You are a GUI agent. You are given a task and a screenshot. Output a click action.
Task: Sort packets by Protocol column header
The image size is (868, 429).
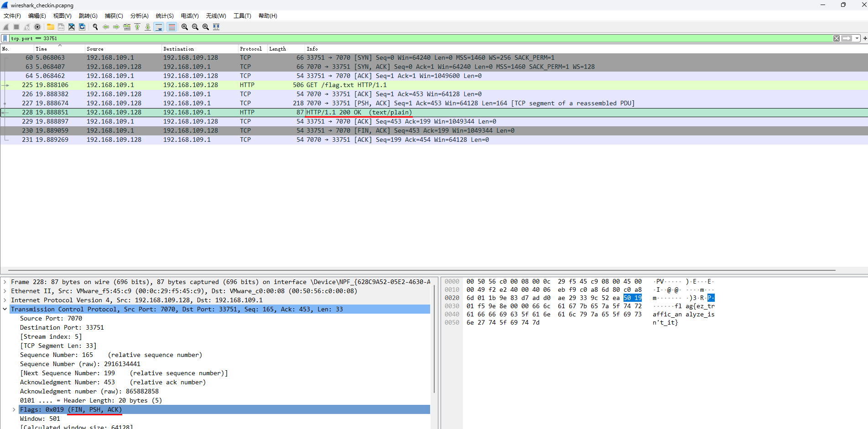tap(251, 49)
